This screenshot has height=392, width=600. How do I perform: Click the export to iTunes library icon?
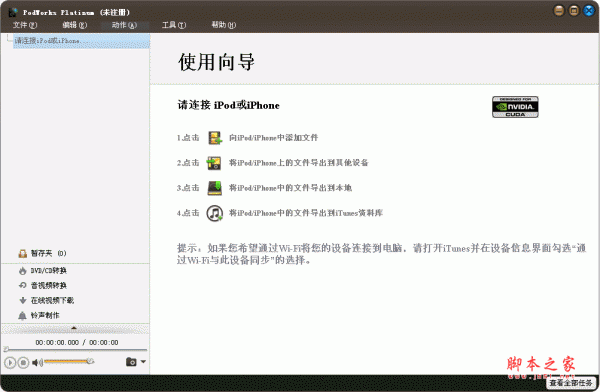[215, 213]
